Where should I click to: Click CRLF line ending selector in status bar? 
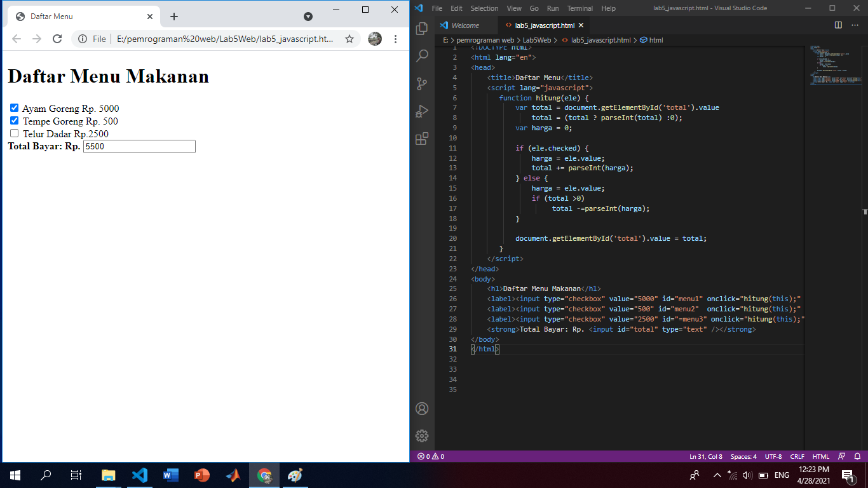(x=796, y=456)
